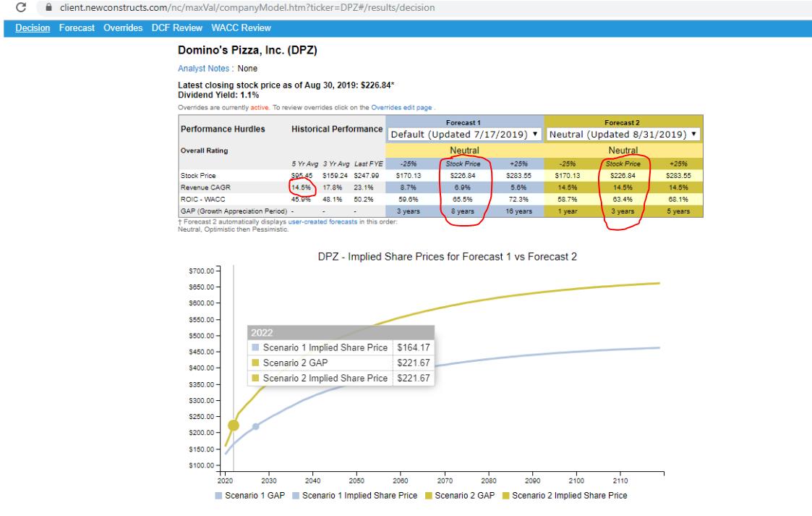Expand the Forecast 1 Default dropdown

[464, 134]
